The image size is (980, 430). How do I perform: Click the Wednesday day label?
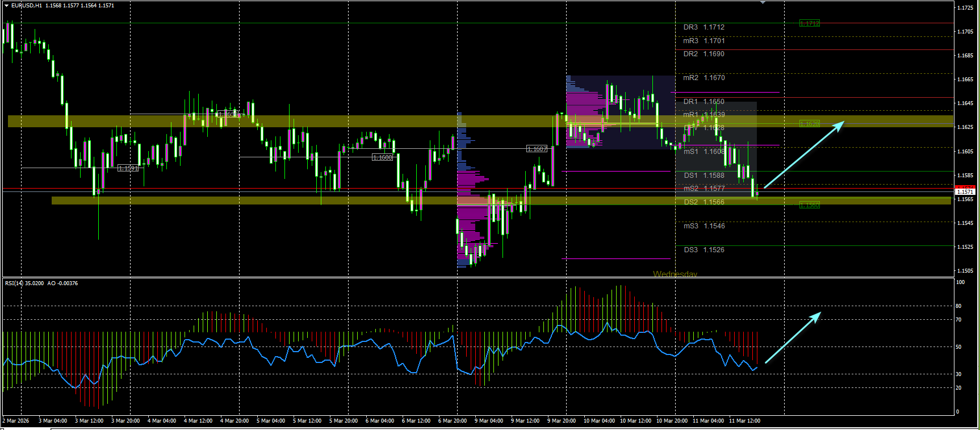click(x=675, y=274)
